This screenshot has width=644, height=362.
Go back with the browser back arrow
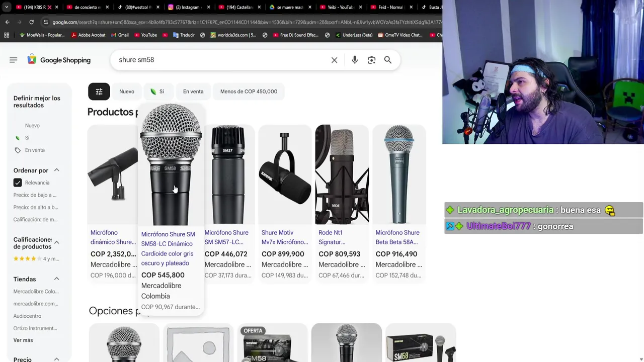click(x=7, y=22)
